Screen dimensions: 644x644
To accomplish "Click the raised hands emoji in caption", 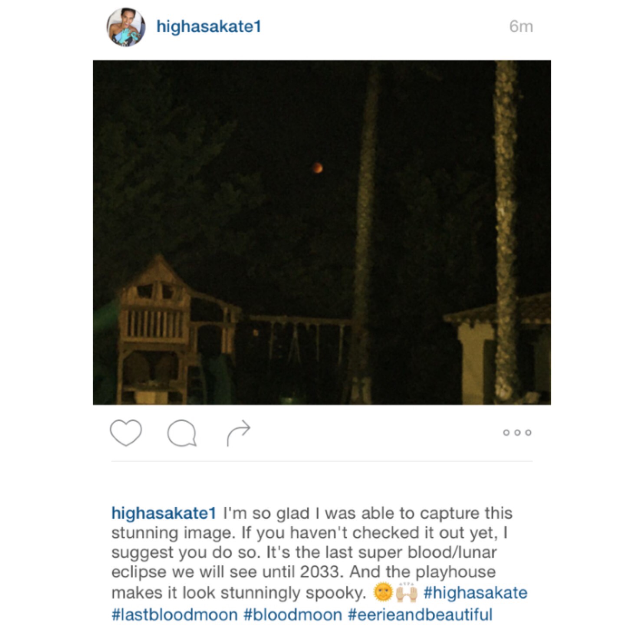I will click(407, 593).
